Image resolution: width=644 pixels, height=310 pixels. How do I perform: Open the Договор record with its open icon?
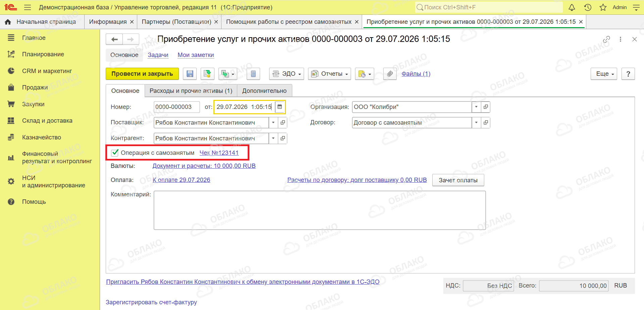486,123
